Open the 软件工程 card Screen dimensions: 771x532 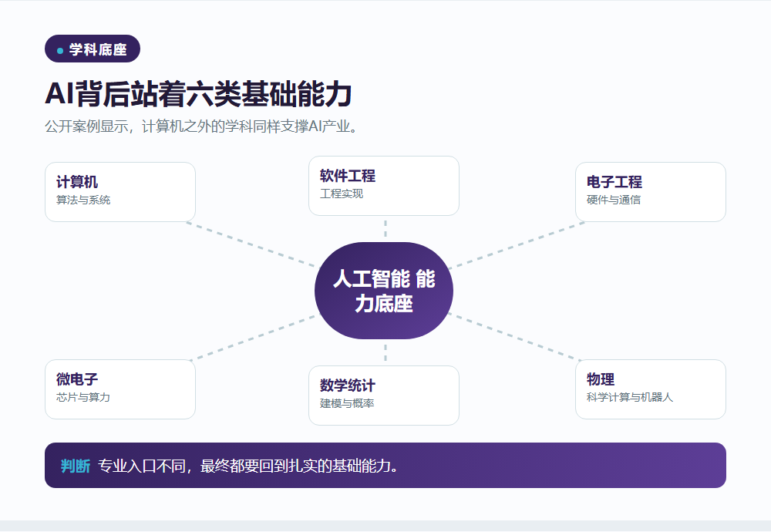point(384,186)
